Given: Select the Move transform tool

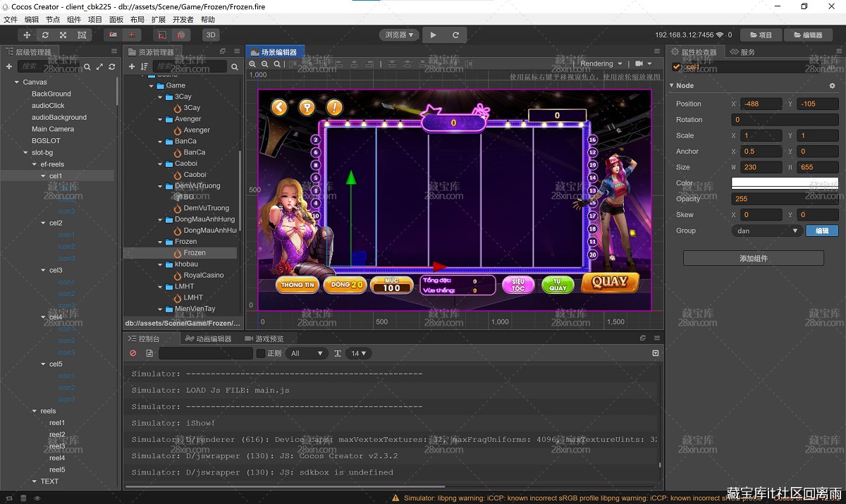Looking at the screenshot, I should tap(27, 35).
